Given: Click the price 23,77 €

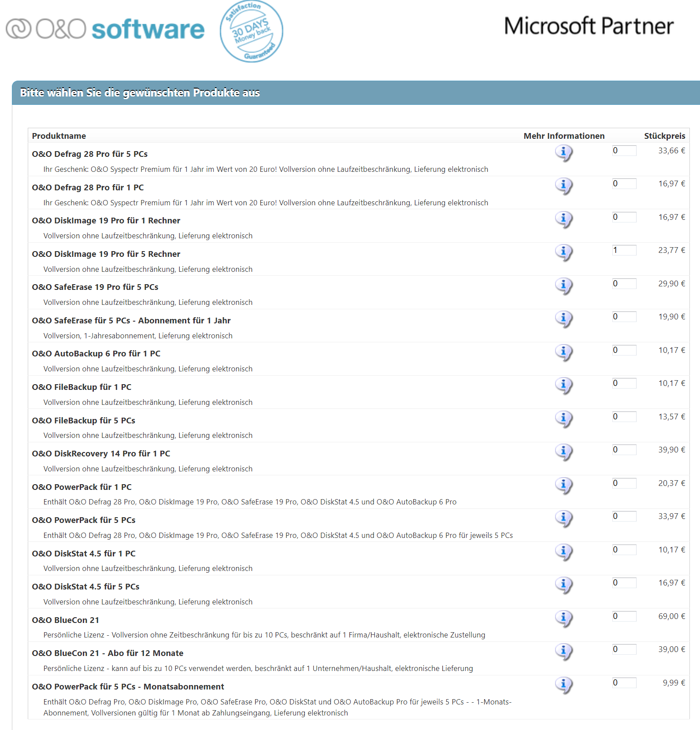Looking at the screenshot, I should 672,250.
